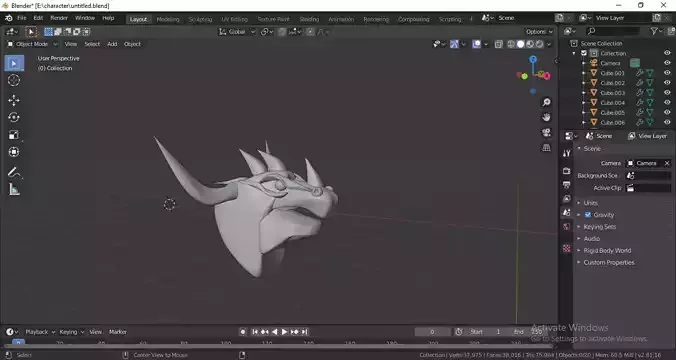Select the Measure tool
Screen dimensions: 676x360
(14, 189)
